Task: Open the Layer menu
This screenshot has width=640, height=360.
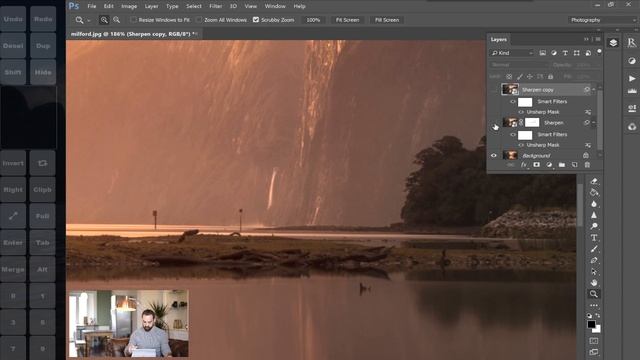Action: click(151, 6)
